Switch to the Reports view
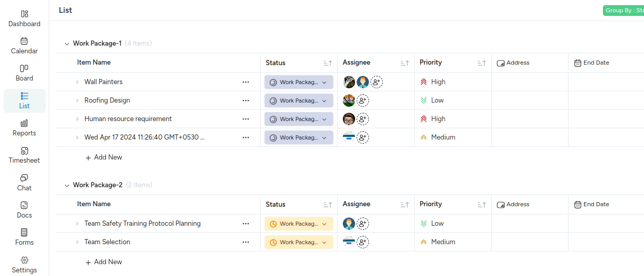644x276 pixels. [24, 128]
